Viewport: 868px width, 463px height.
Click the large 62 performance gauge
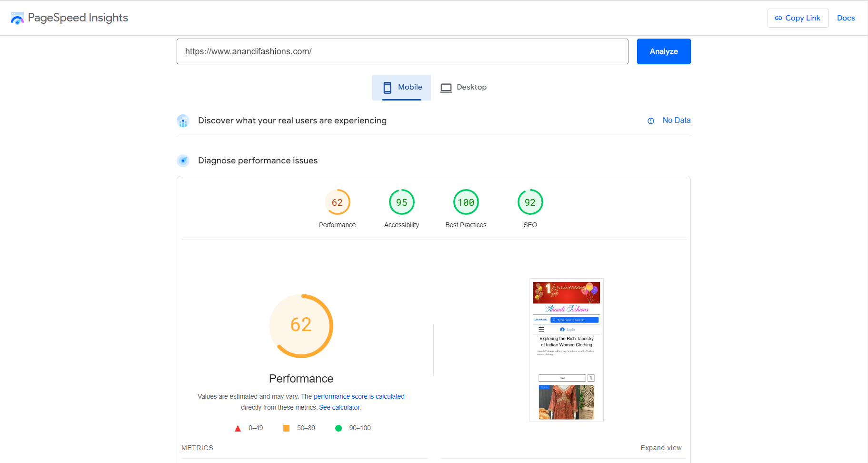[x=301, y=326]
